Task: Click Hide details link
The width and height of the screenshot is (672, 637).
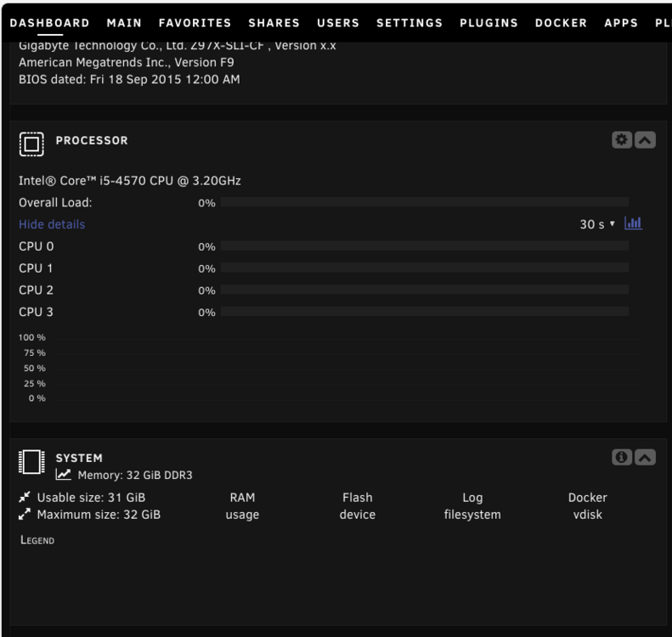Action: [52, 224]
